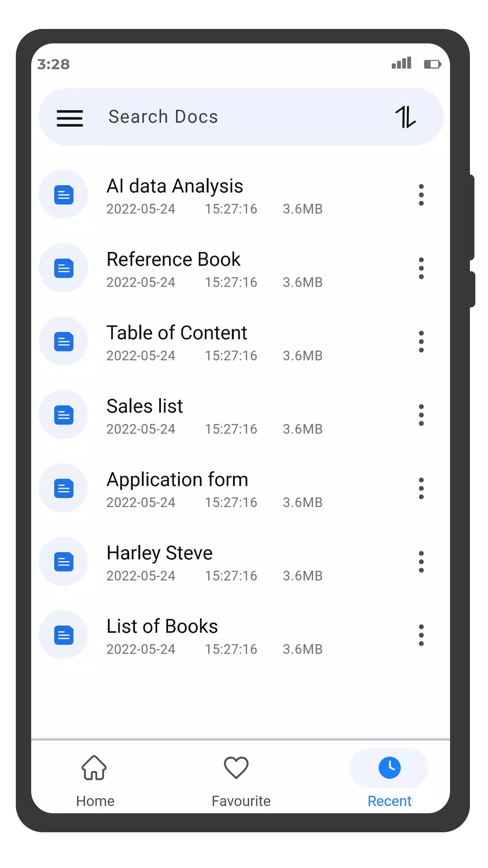Click the 2022-05-24 date under Harley Steve
This screenshot has height=868, width=488.
(x=141, y=576)
